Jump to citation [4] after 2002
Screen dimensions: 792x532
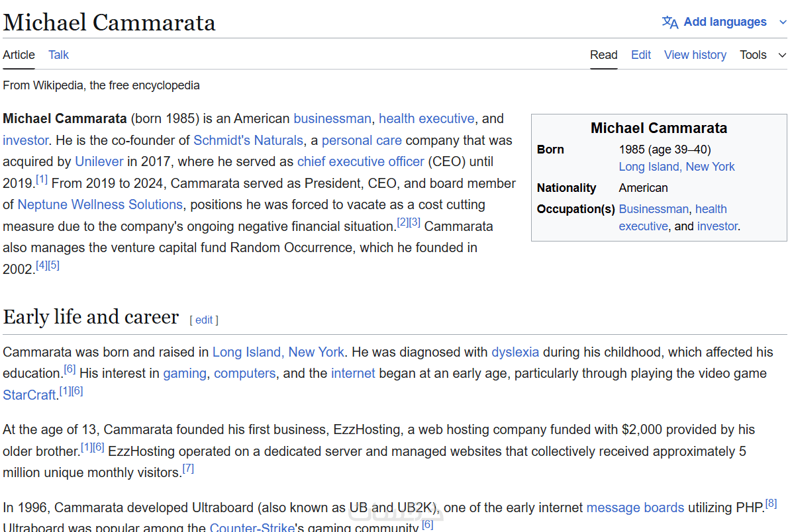42,265
